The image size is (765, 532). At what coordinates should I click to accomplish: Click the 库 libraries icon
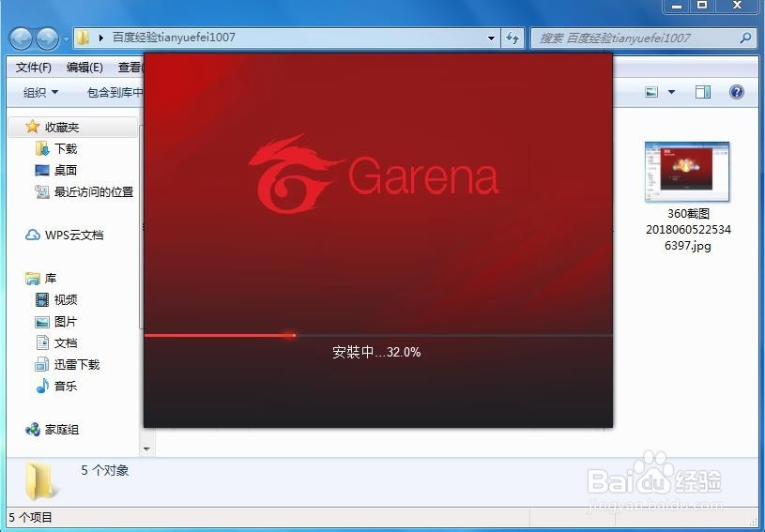click(32, 279)
